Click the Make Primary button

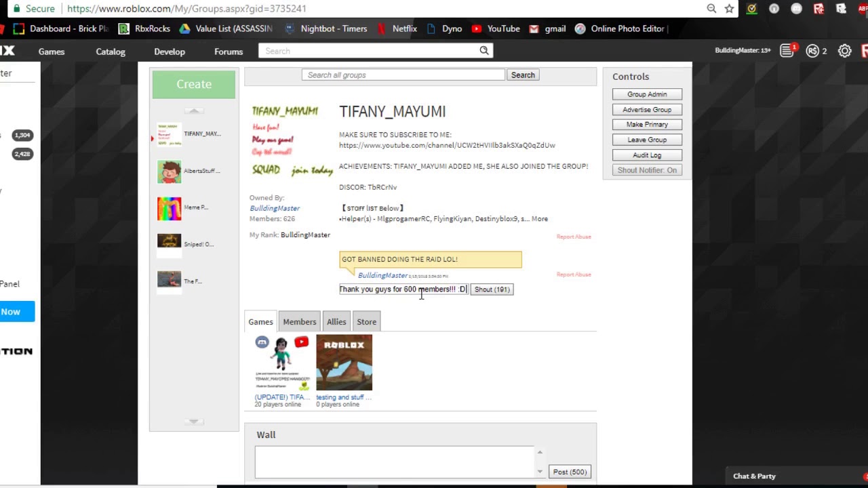[x=647, y=125]
